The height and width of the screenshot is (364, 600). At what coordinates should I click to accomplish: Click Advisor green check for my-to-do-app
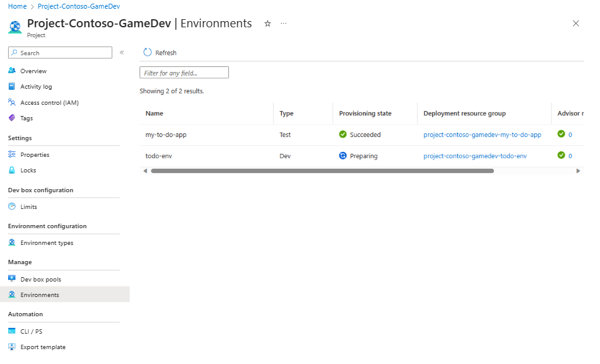coord(561,134)
